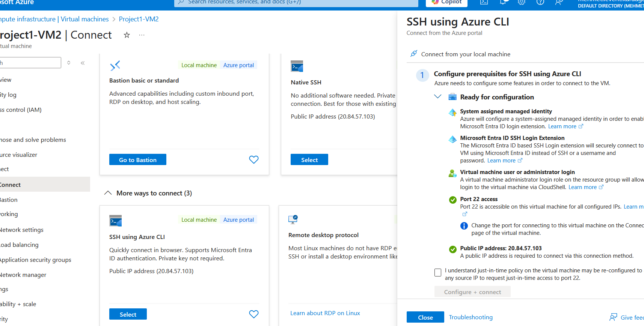This screenshot has height=326, width=644.
Task: Click Select on the SSH using Azure CLI card
Action: [x=128, y=314]
